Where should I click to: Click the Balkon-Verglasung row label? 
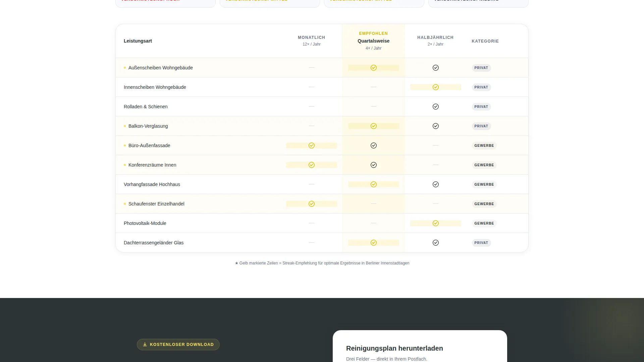tap(148, 126)
